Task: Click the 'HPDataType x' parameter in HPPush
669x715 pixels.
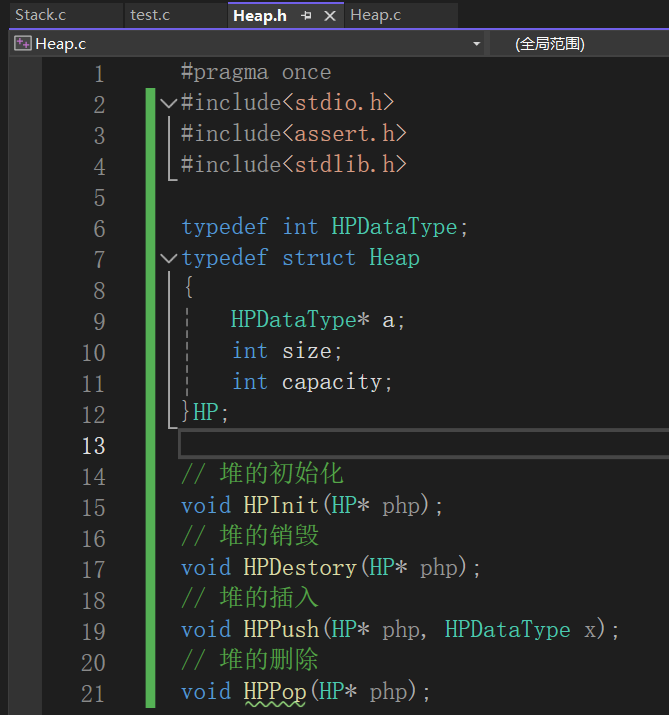Action: click(x=520, y=630)
